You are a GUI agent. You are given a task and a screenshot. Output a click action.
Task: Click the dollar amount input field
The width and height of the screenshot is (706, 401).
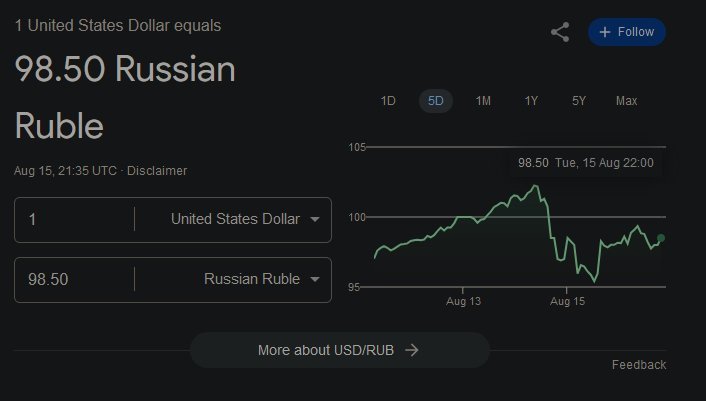[x=75, y=219]
